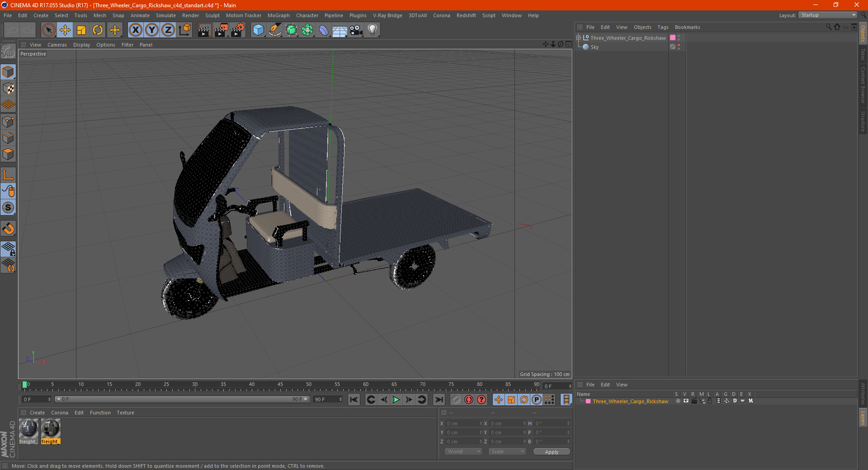This screenshot has height=470, width=868.
Task: Step to next frame
Action: pyautogui.click(x=409, y=399)
